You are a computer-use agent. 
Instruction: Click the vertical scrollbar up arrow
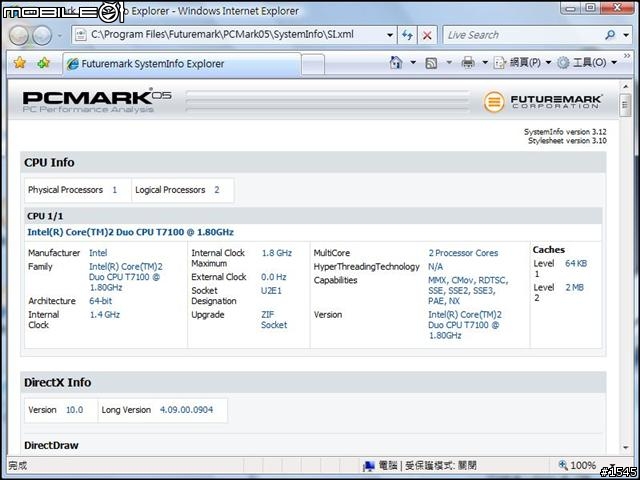tap(625, 86)
